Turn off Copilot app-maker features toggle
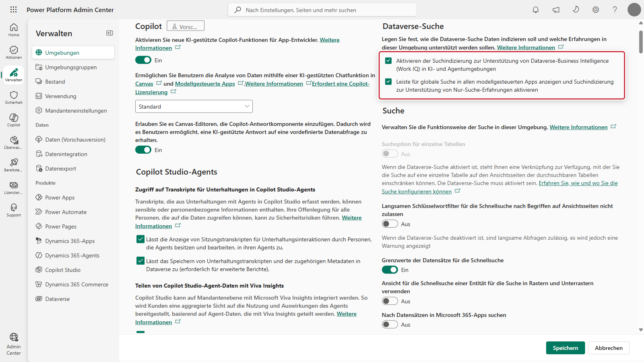The width and height of the screenshot is (644, 362). point(143,60)
